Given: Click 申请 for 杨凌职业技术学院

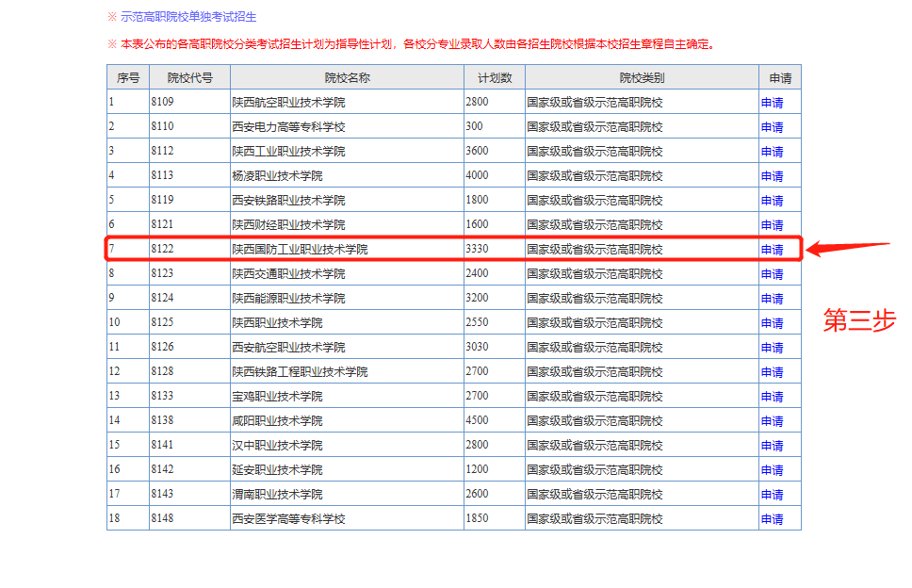Looking at the screenshot, I should tap(772, 176).
